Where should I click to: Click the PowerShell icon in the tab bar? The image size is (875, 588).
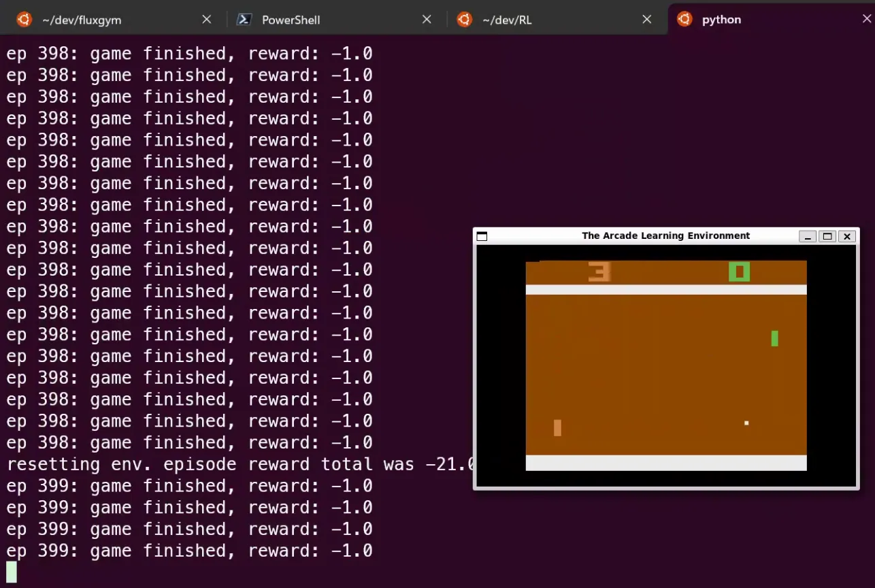244,20
